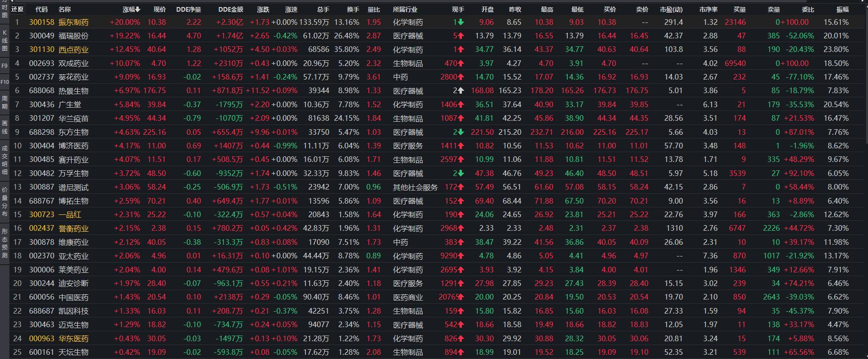The width and height of the screenshot is (868, 359).
Task: Select 博济医药 stock name
Action: click(74, 146)
